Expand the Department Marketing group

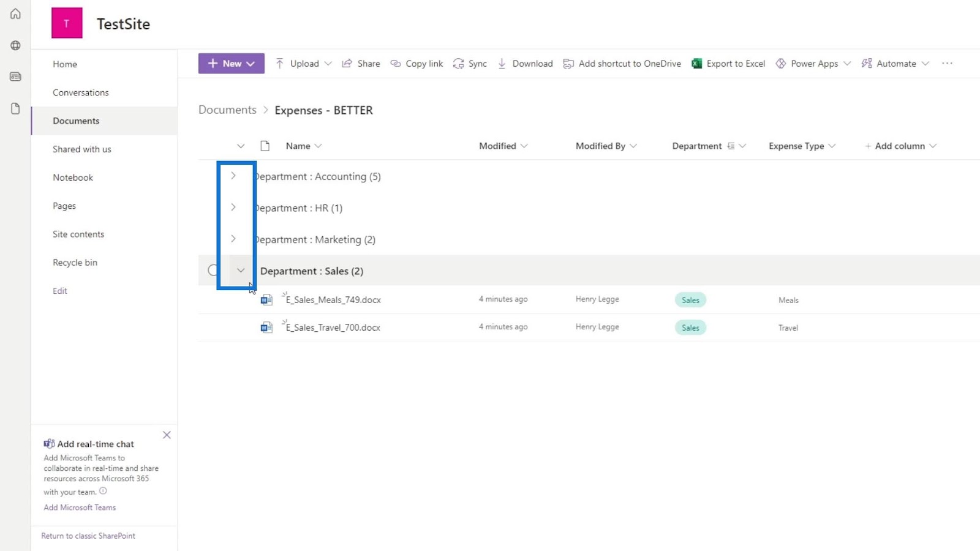click(233, 239)
